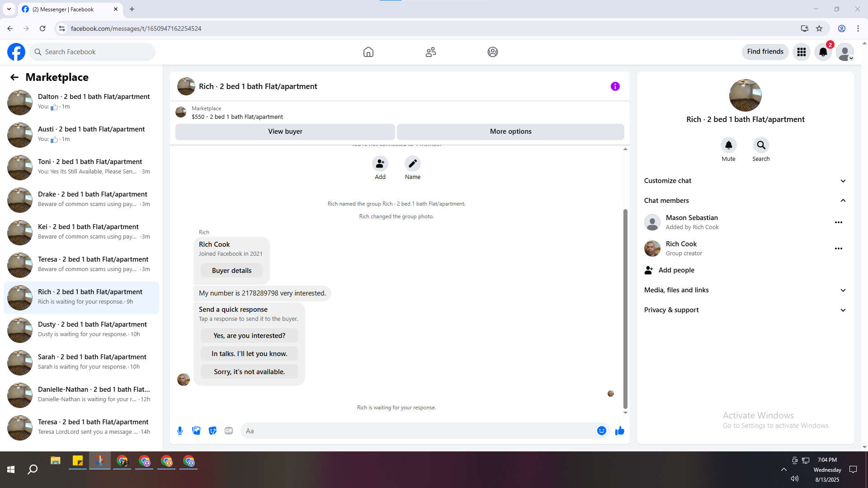The image size is (868, 488).
Task: Click the voice clip microphone icon
Action: (180, 431)
